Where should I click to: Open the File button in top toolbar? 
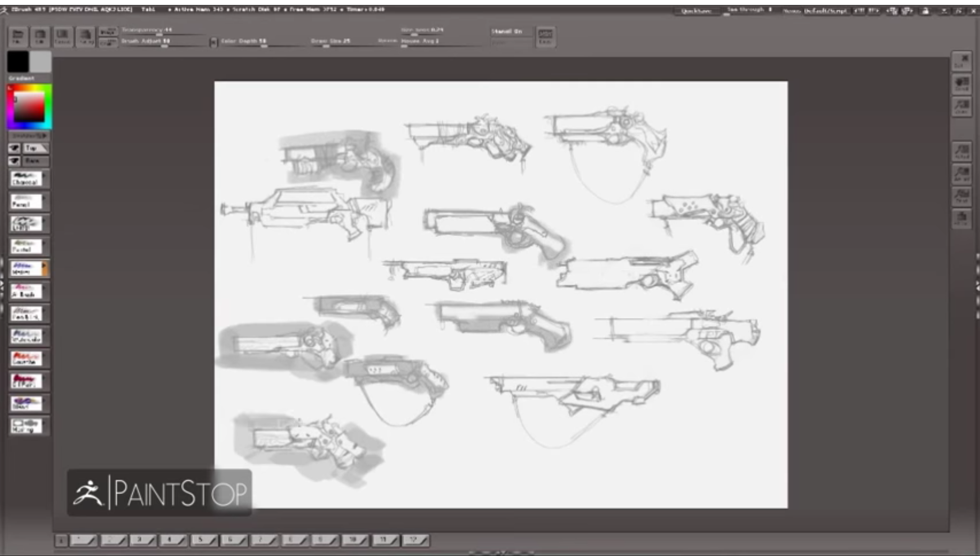18,37
